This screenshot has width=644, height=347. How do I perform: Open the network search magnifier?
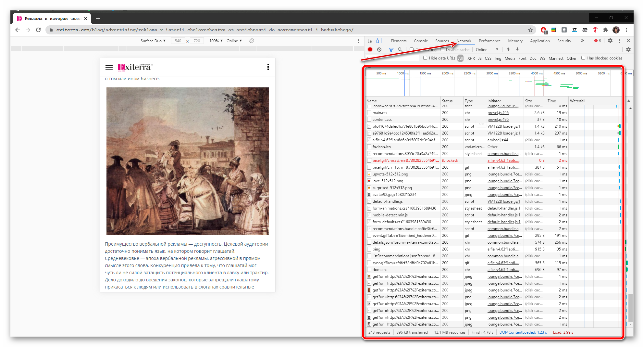click(x=400, y=49)
